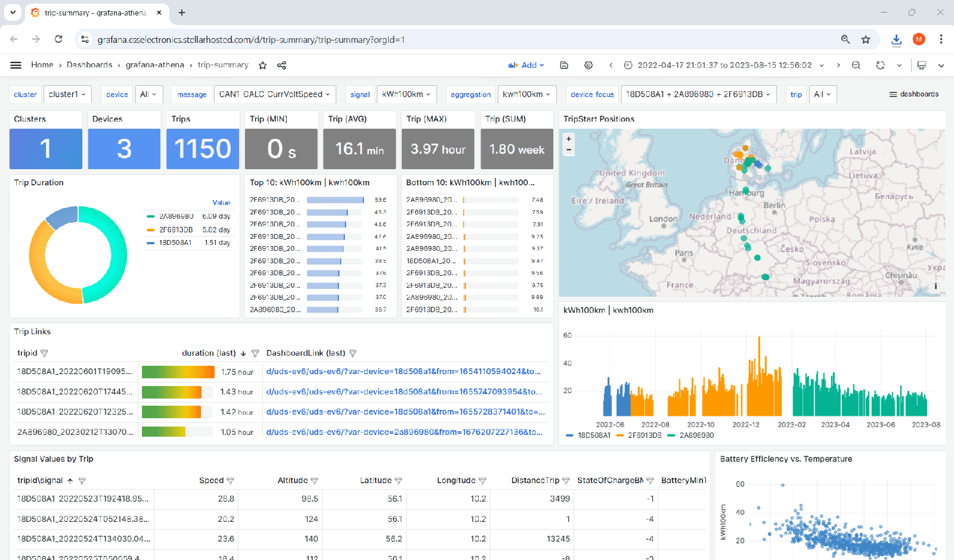Share the dashboard via share icon

(281, 65)
